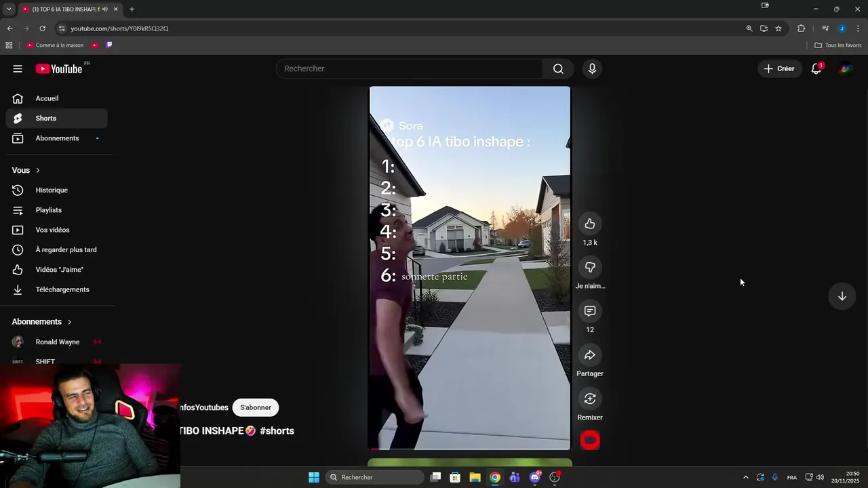This screenshot has height=488, width=868.
Task: Switch the FRA keyboard language
Action: pyautogui.click(x=792, y=478)
